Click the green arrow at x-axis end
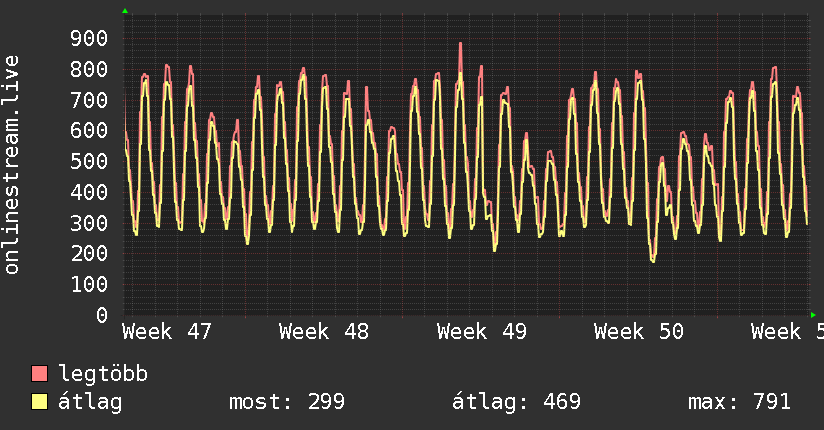824x430 pixels. (x=813, y=315)
